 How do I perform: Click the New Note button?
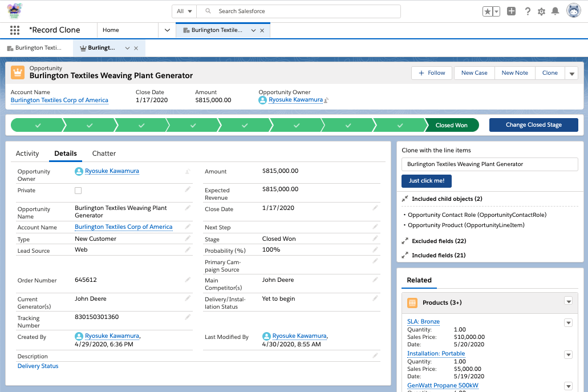tap(515, 73)
